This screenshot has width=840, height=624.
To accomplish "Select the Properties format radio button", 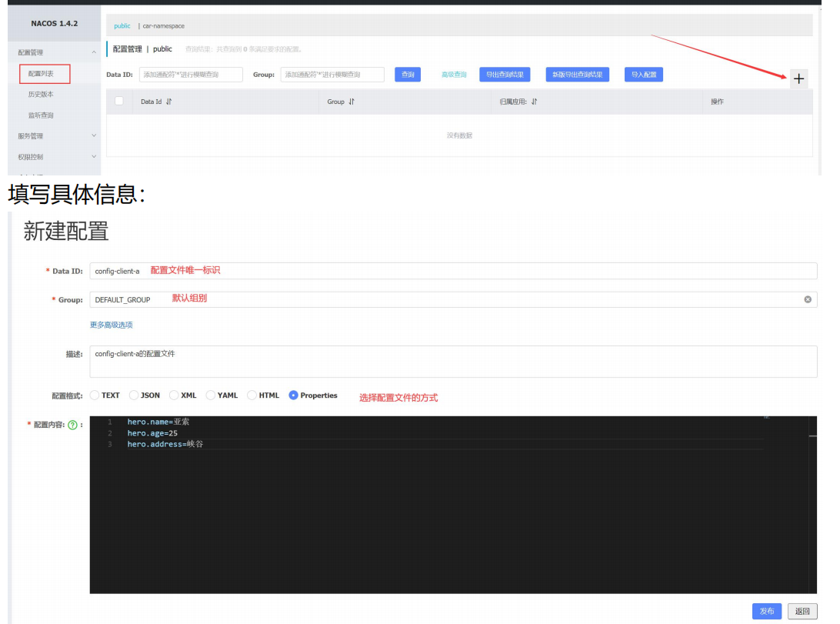I will click(294, 395).
